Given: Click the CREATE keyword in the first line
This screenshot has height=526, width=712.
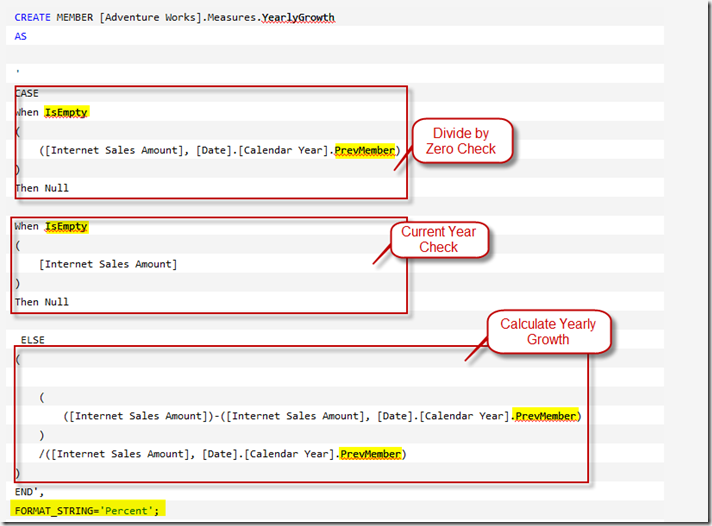Looking at the screenshot, I should coord(32,17).
